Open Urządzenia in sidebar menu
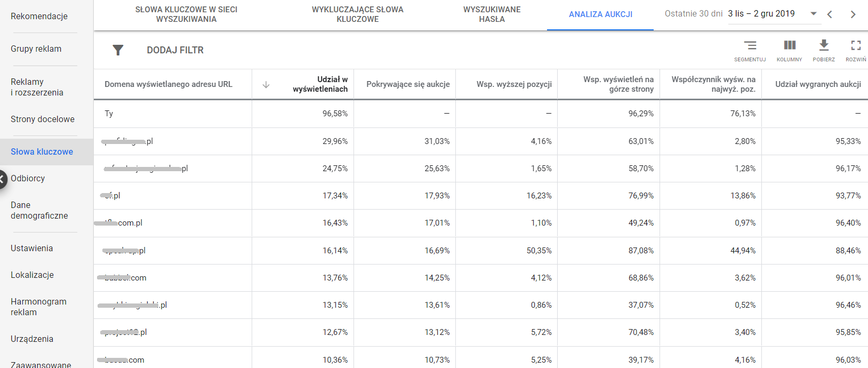Image resolution: width=868 pixels, height=368 pixels. click(32, 339)
